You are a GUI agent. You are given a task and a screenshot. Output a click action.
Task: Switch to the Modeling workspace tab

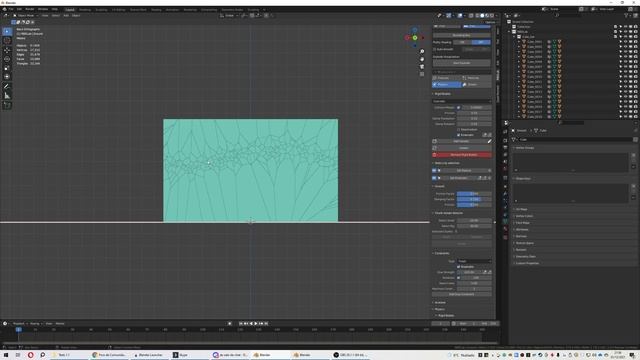[85, 9]
